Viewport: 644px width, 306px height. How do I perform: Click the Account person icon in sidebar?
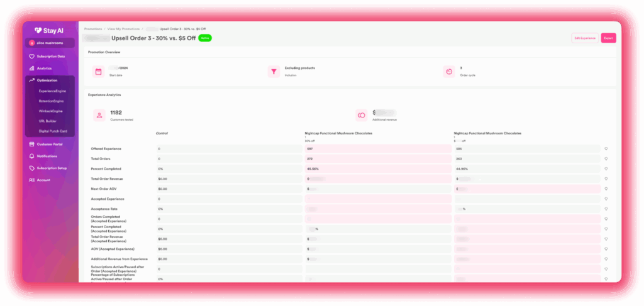pyautogui.click(x=31, y=180)
